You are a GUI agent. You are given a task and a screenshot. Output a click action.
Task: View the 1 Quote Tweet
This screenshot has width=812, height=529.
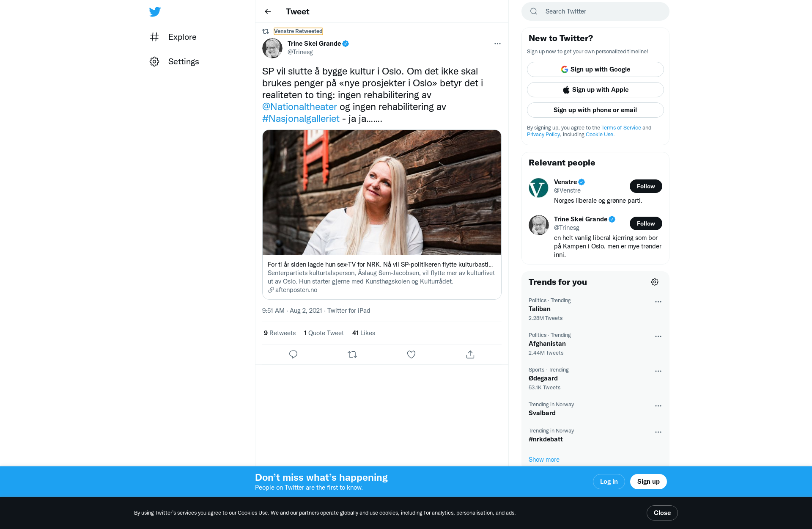coord(324,333)
